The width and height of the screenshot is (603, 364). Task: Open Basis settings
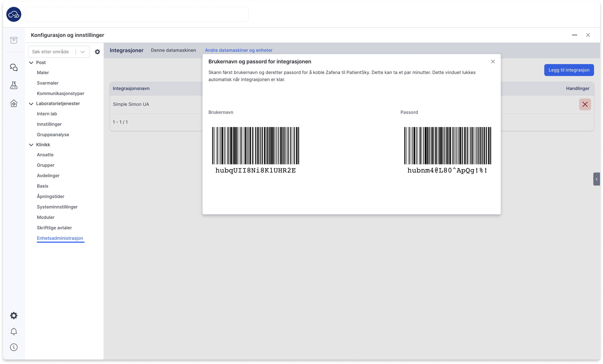click(x=42, y=186)
